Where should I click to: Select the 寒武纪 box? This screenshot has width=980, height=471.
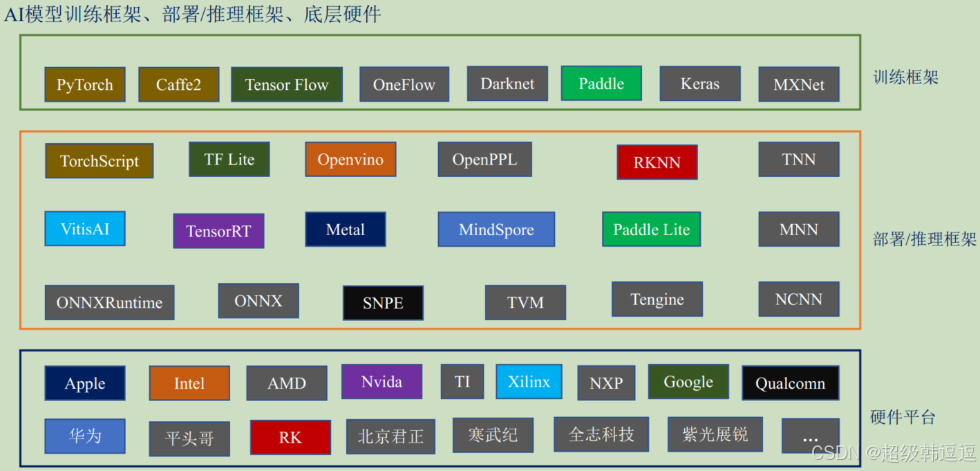coord(493,435)
